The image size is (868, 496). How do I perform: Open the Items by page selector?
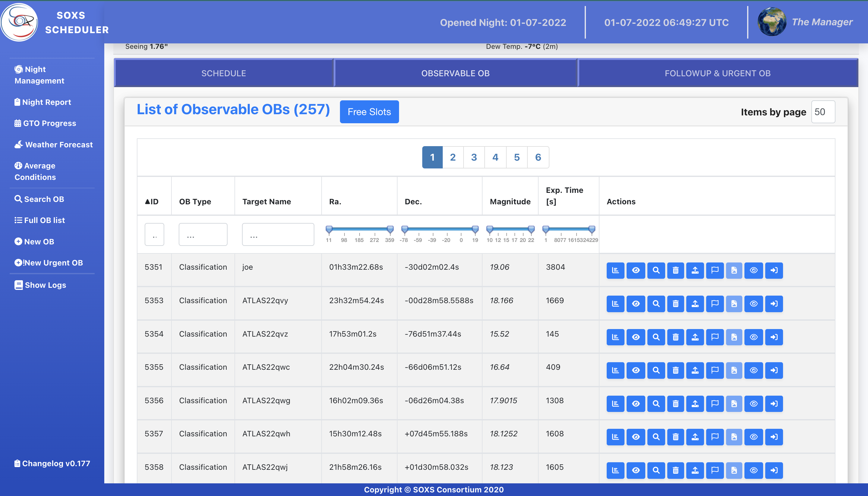pos(823,112)
